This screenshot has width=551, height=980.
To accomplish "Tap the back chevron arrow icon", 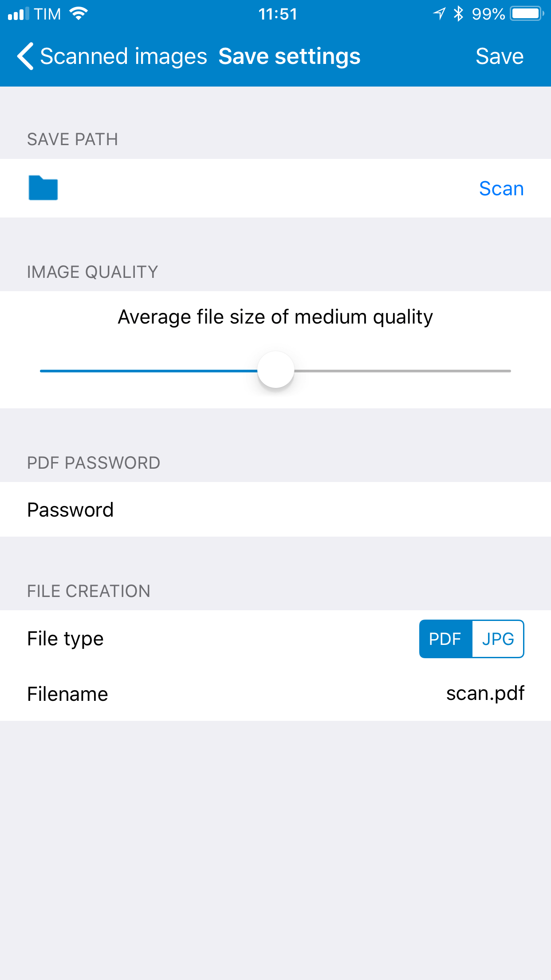I will (x=25, y=56).
